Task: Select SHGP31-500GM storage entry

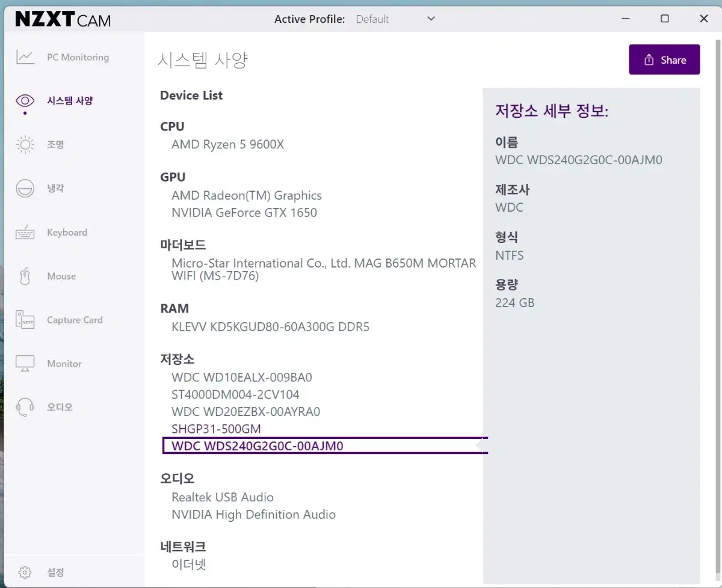Action: 216,429
